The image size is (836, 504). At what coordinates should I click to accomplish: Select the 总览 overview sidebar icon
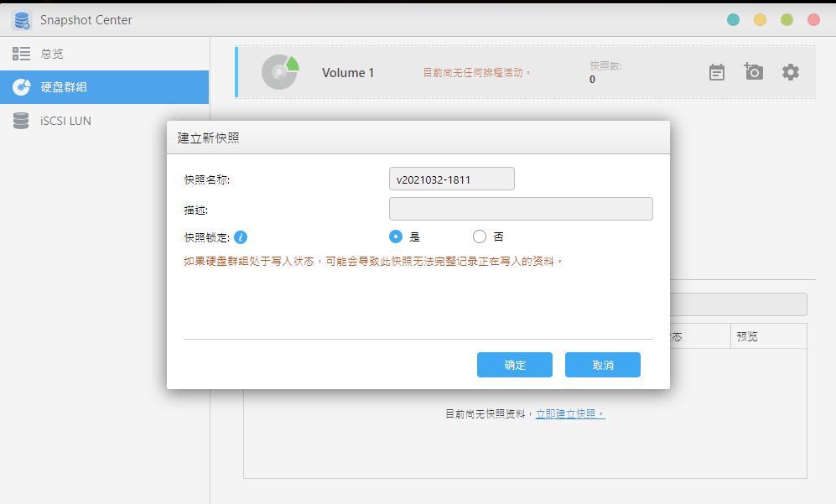(21, 53)
